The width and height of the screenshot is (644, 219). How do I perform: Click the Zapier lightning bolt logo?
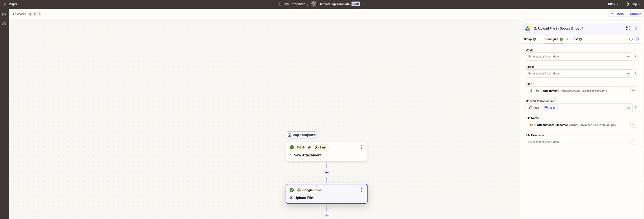point(5,4)
